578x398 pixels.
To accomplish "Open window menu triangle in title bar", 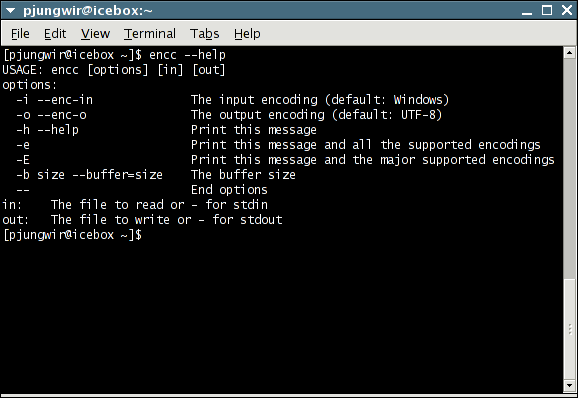I will pos(10,11).
